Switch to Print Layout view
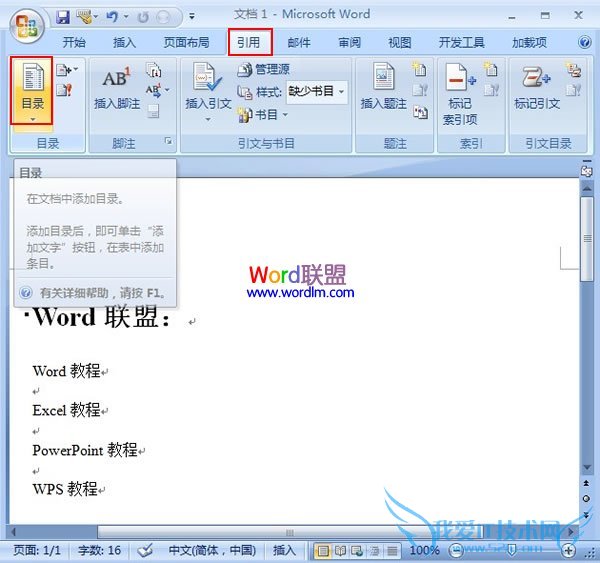This screenshot has height=563, width=600. click(323, 551)
